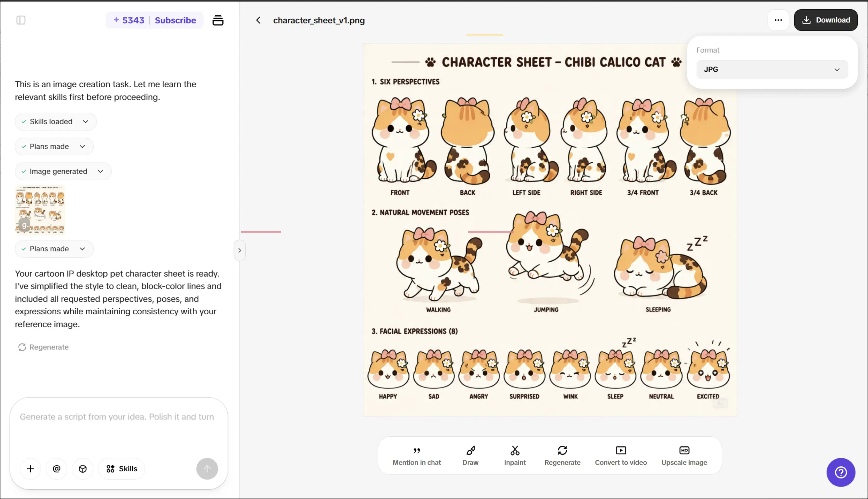
Task: Click the send arrow button
Action: pyautogui.click(x=207, y=469)
